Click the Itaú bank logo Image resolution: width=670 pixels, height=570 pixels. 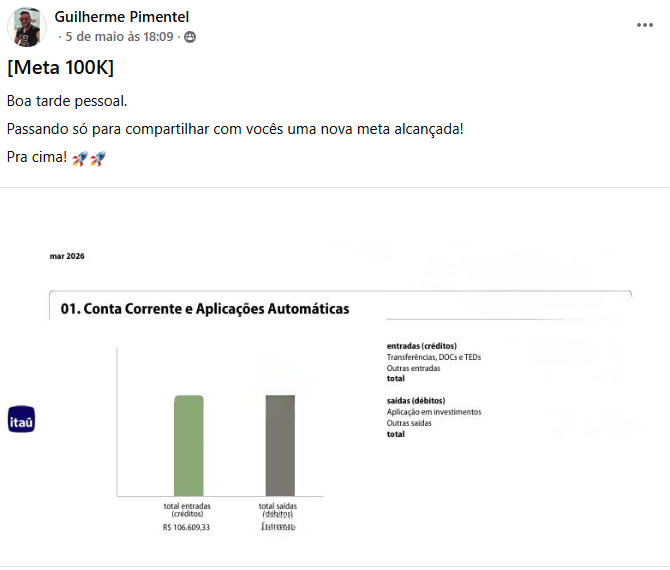click(x=21, y=419)
